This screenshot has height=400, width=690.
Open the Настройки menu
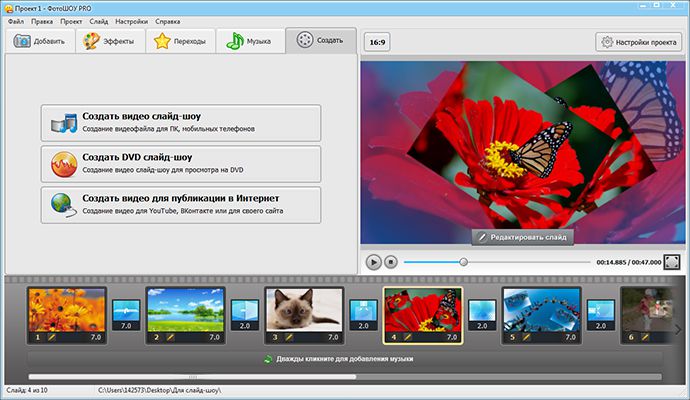tap(131, 21)
